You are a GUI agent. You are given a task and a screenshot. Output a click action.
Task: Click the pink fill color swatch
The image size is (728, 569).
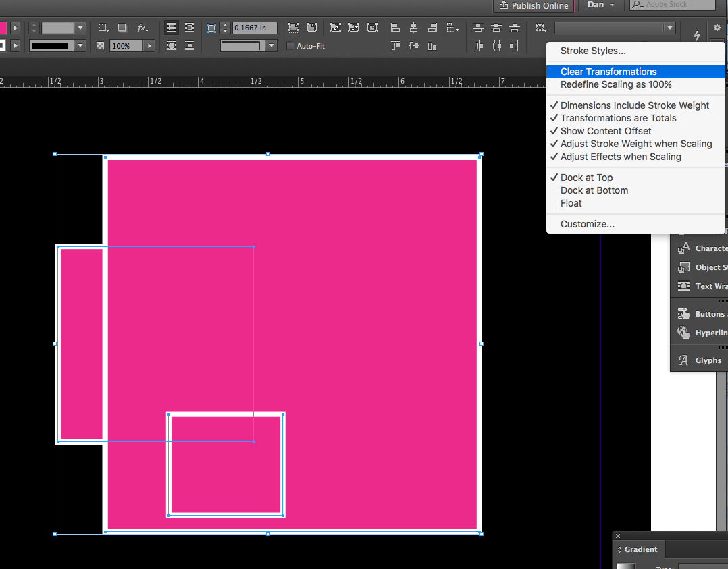3,28
